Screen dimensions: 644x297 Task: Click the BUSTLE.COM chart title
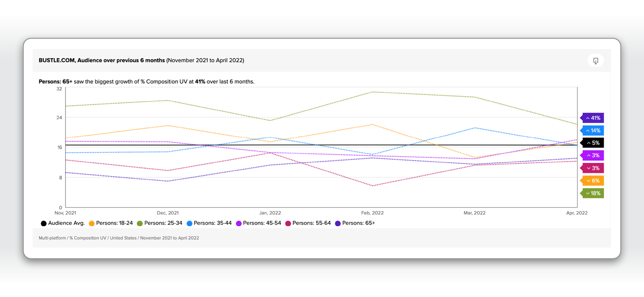pos(141,60)
